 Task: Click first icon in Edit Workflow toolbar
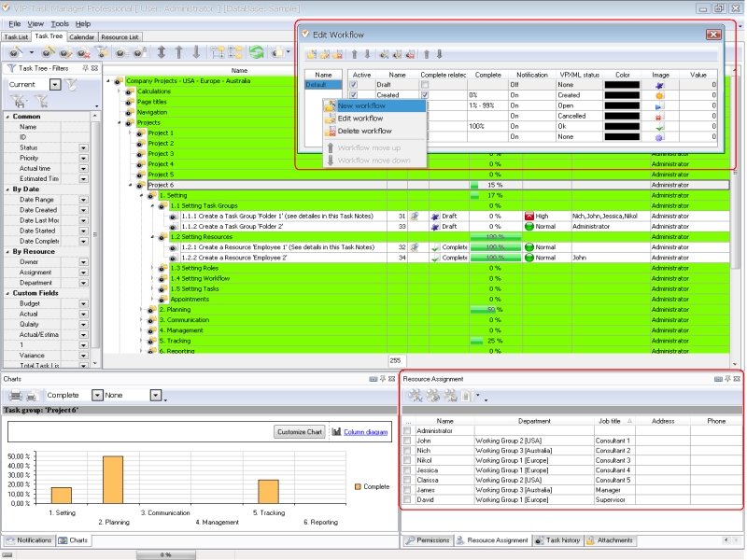click(x=312, y=54)
